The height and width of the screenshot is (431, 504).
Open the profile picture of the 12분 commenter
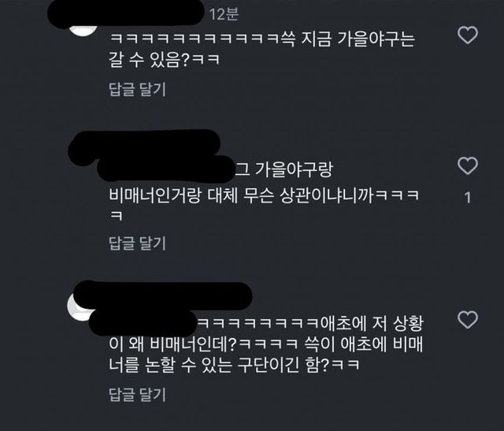pos(83,30)
